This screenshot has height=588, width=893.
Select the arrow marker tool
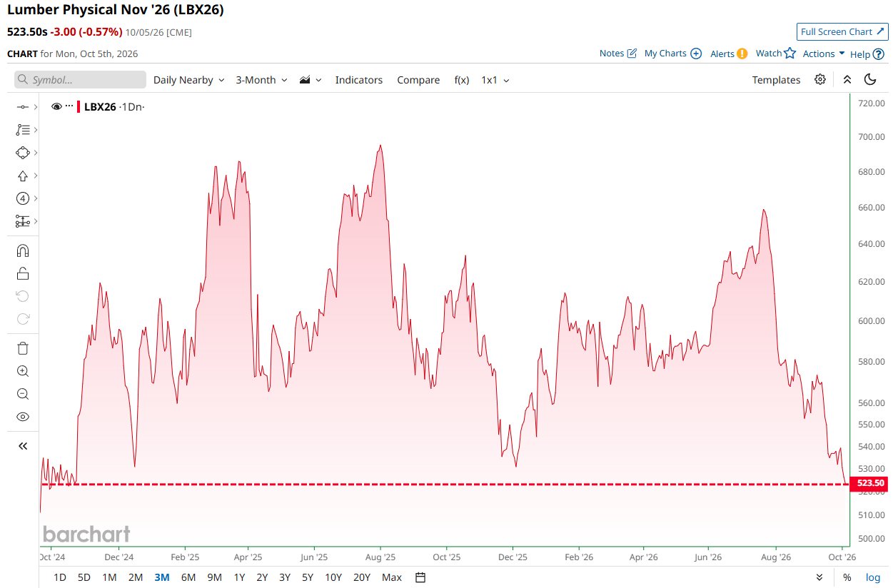[x=22, y=176]
